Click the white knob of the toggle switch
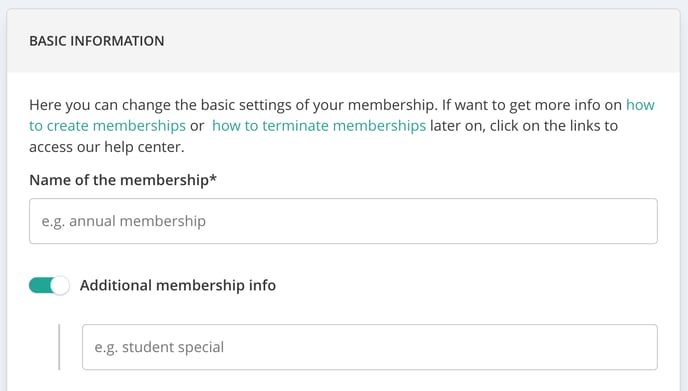688x391 pixels. click(60, 286)
